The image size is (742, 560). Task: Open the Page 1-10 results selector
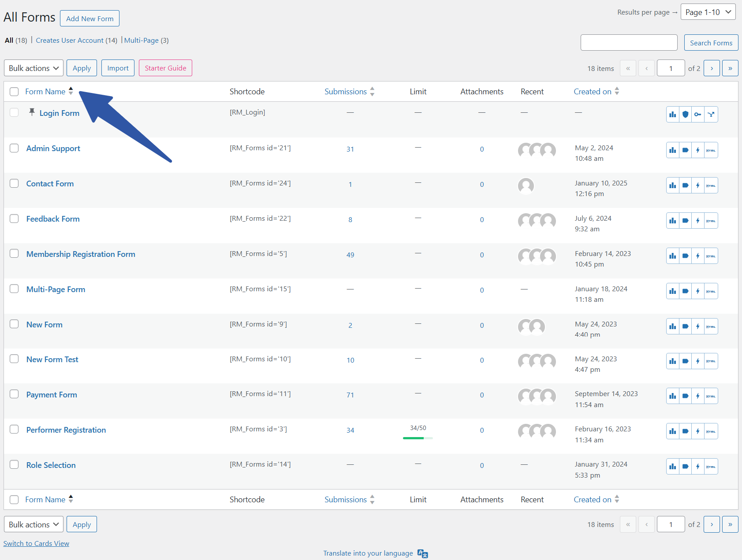tap(708, 12)
